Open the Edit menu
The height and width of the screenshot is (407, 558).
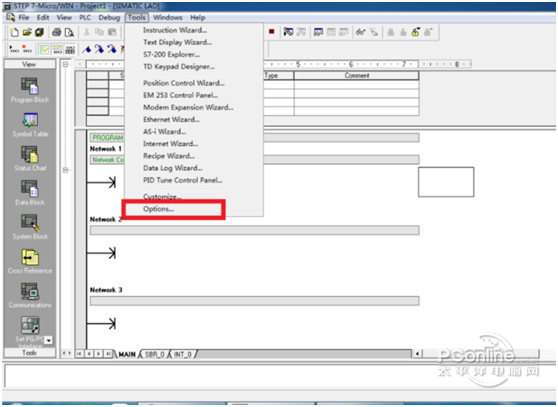coord(43,17)
